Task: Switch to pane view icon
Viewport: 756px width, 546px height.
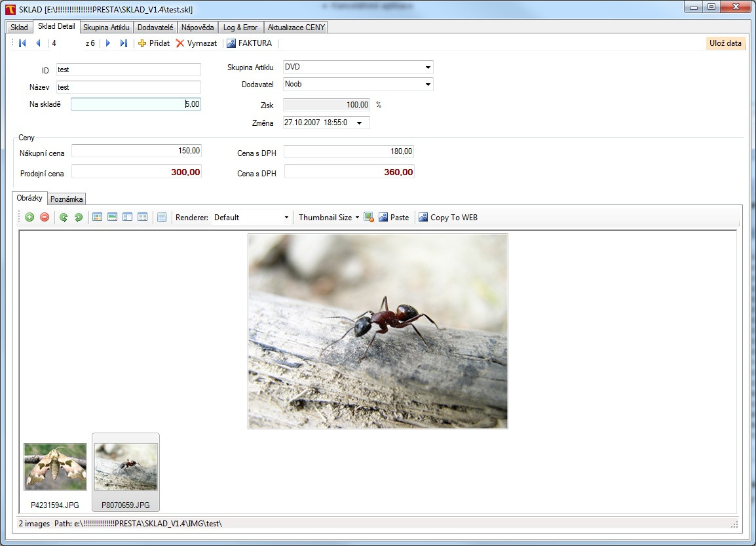Action: pyautogui.click(x=127, y=218)
